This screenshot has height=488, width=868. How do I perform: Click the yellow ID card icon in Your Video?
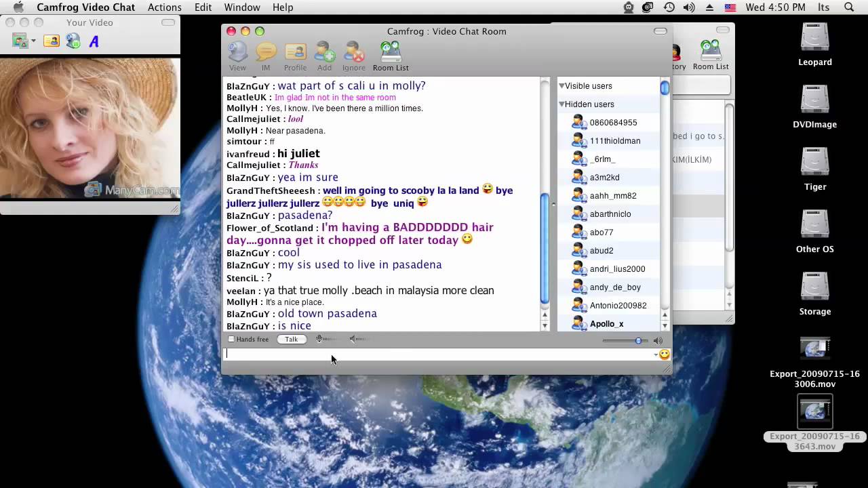pos(52,41)
